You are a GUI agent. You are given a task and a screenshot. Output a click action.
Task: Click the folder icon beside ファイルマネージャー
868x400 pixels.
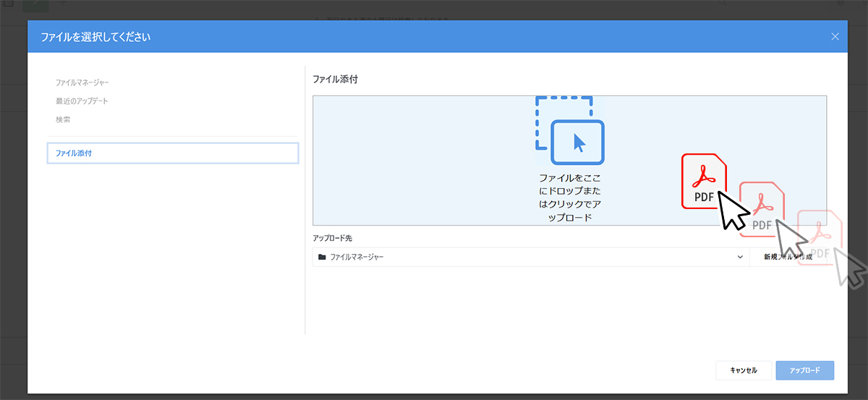coord(322,257)
